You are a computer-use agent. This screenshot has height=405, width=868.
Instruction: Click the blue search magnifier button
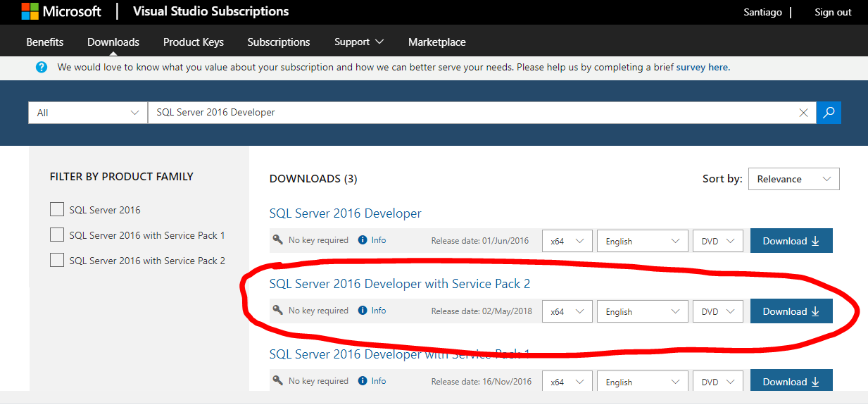pyautogui.click(x=829, y=113)
